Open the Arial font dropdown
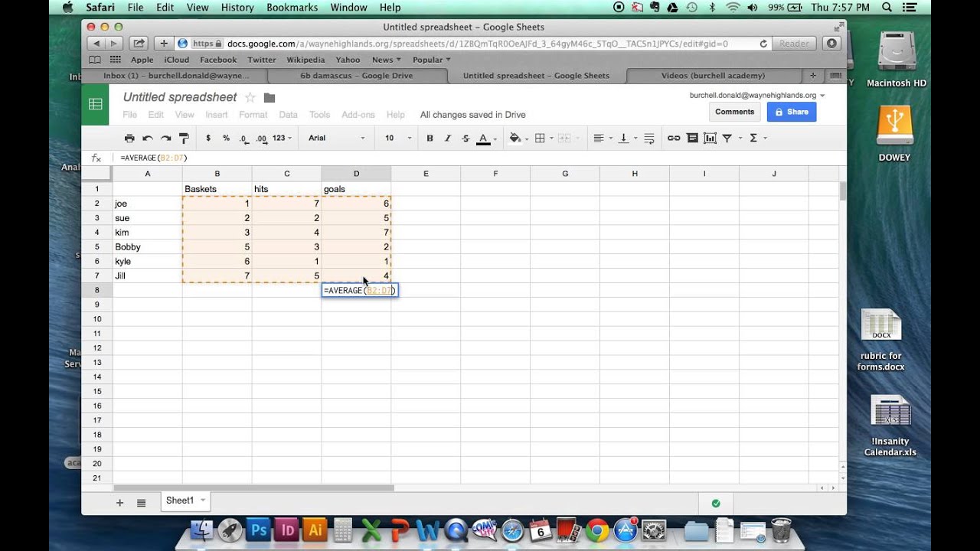 coord(336,139)
